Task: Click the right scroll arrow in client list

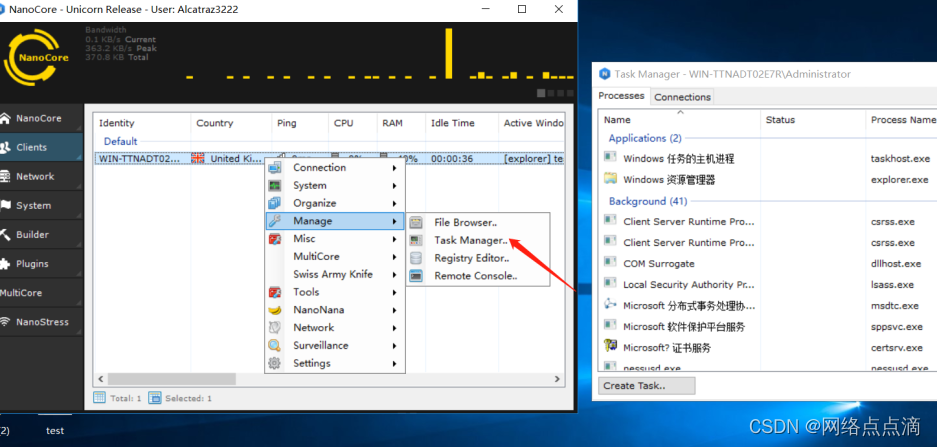Action: [x=557, y=379]
